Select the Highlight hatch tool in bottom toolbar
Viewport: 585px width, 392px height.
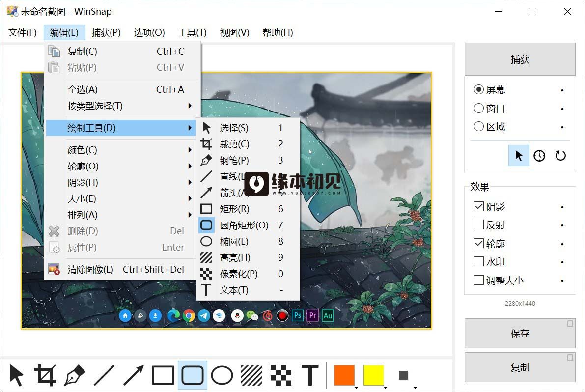(251, 375)
